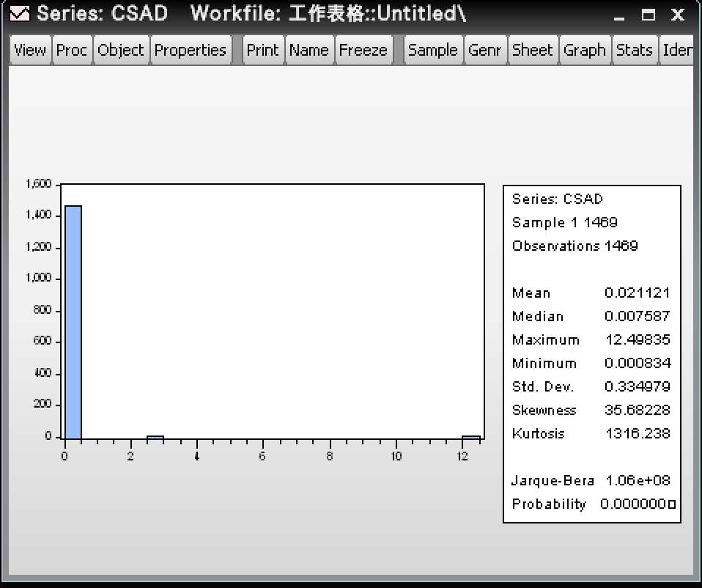
Task: Close the CSAD series window
Action: (678, 15)
